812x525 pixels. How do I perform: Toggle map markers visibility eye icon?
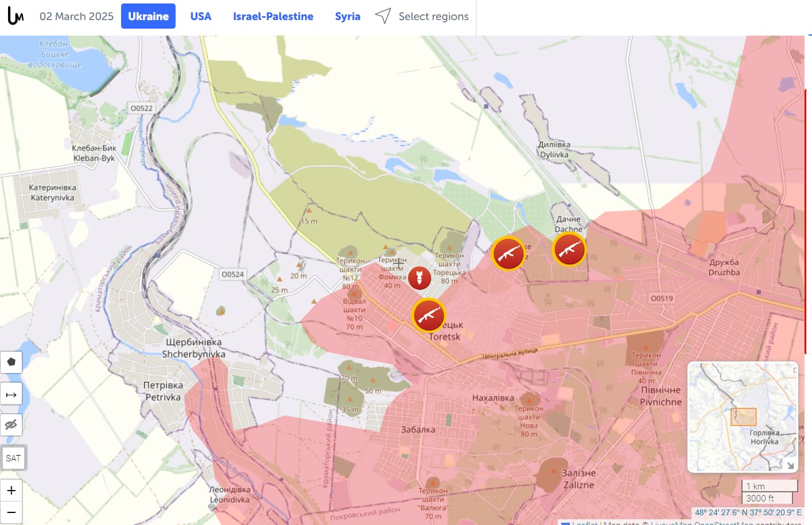click(x=11, y=425)
